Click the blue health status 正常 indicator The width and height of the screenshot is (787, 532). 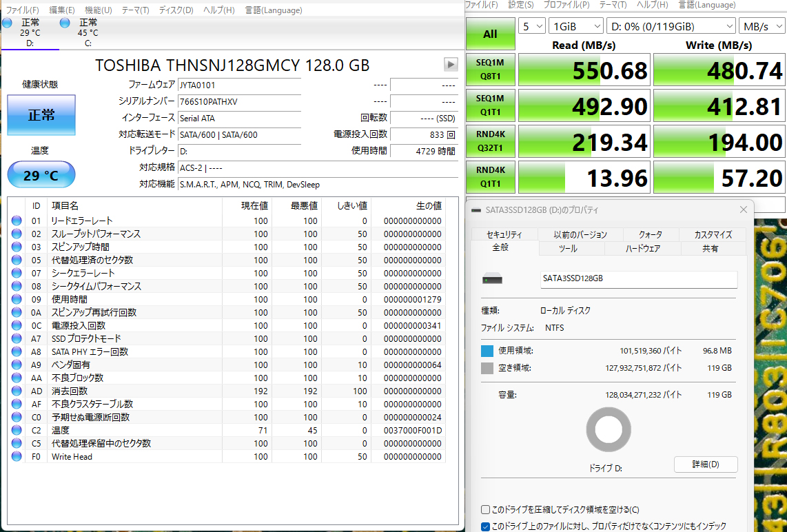coord(41,115)
